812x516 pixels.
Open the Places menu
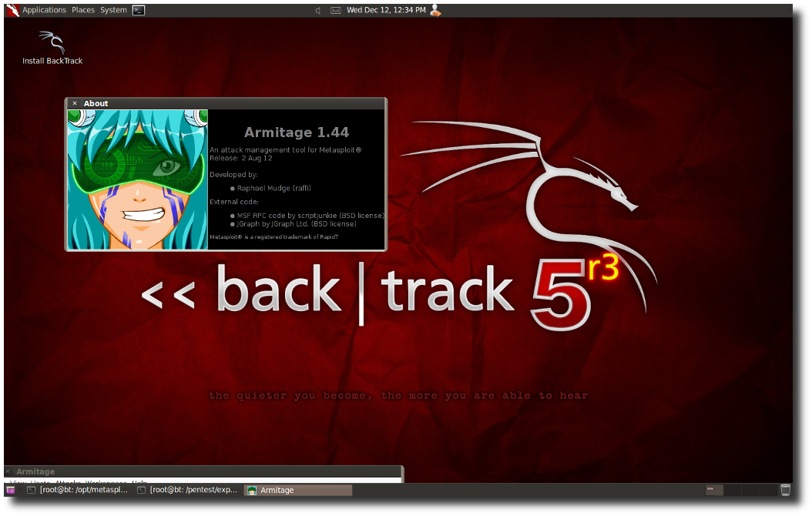click(83, 10)
